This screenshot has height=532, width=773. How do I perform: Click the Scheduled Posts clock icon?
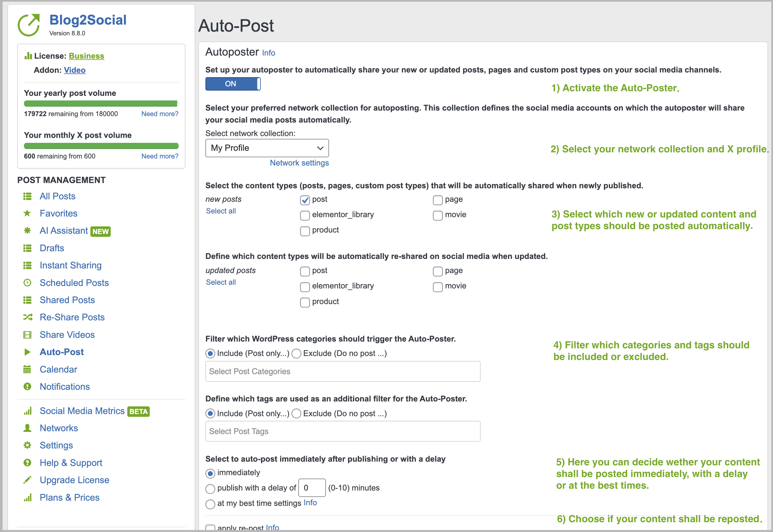tap(28, 283)
